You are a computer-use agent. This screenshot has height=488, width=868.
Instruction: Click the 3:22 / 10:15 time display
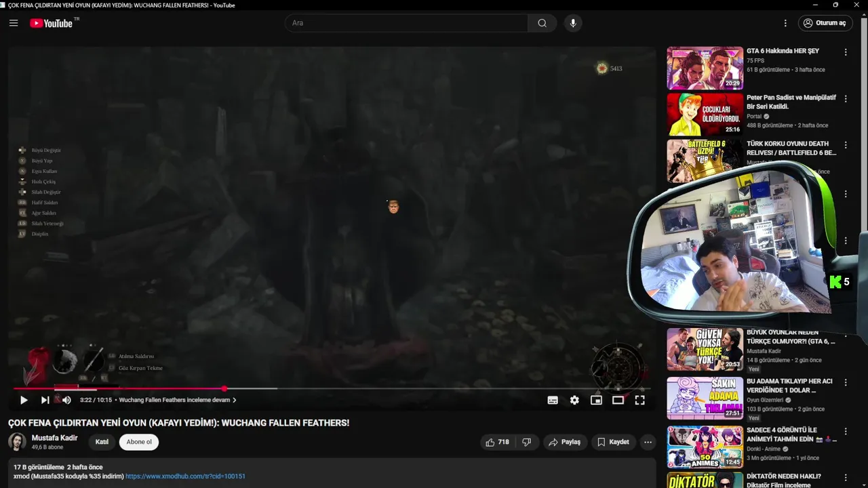[x=95, y=400]
